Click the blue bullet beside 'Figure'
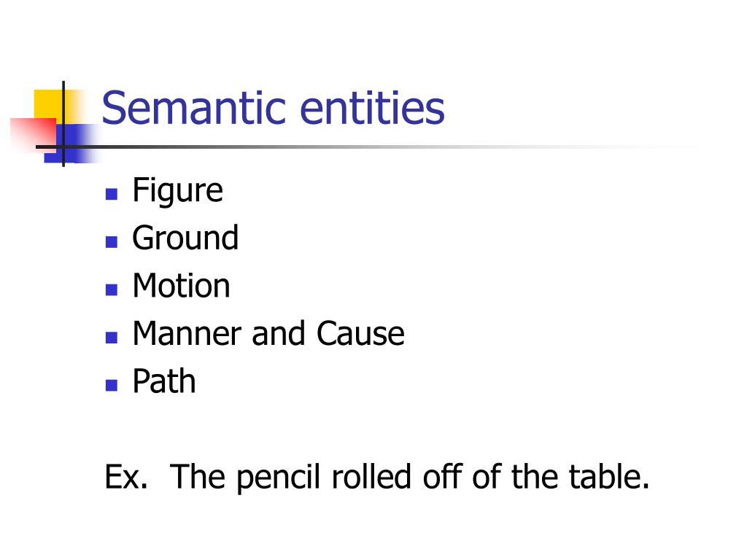The height and width of the screenshot is (560, 747). (112, 194)
